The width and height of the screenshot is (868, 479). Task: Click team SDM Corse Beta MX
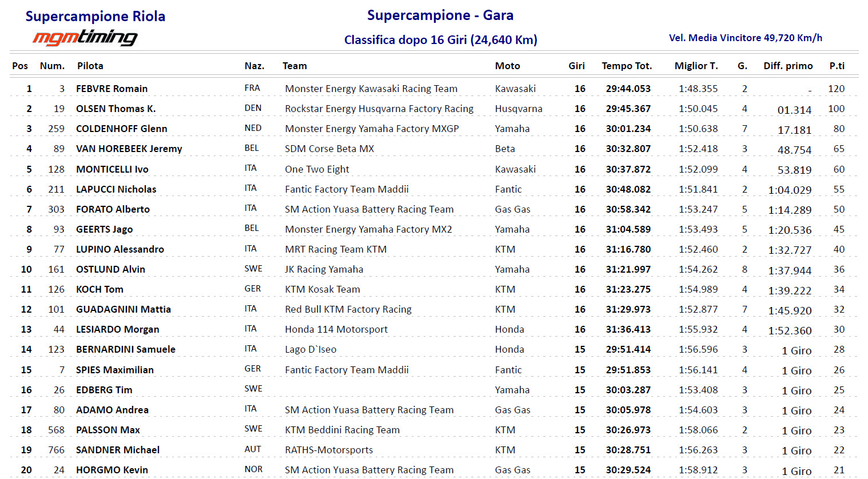click(329, 149)
